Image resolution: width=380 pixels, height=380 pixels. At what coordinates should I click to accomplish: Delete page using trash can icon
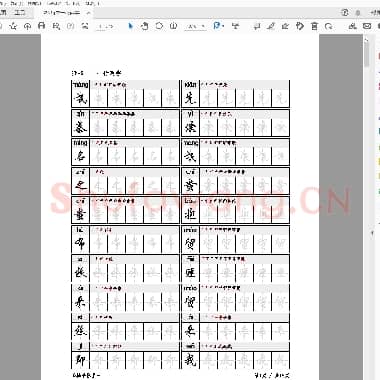(x=314, y=26)
